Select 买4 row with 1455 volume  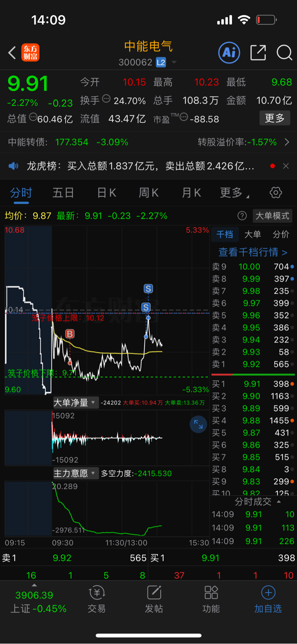point(253,421)
